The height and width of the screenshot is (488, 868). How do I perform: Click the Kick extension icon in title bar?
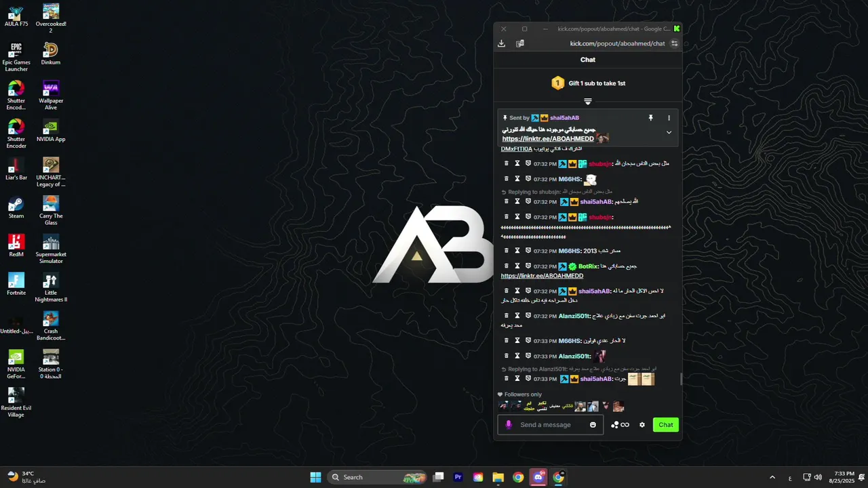coord(676,28)
